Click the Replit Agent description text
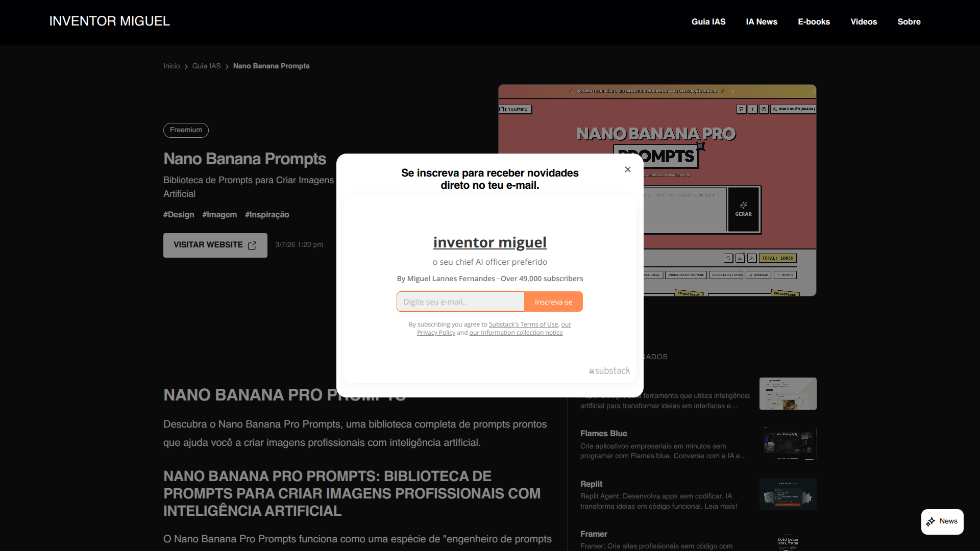980x551 pixels. coord(659,501)
